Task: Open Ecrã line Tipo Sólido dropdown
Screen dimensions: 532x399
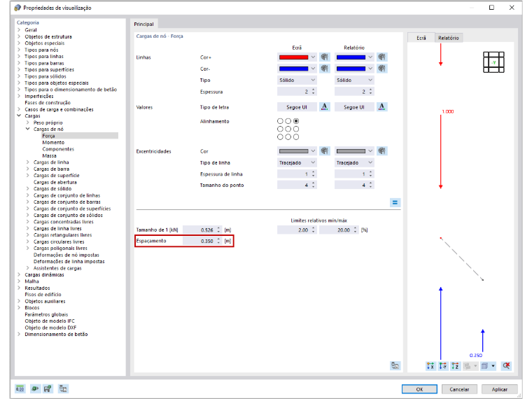Action: [x=297, y=80]
